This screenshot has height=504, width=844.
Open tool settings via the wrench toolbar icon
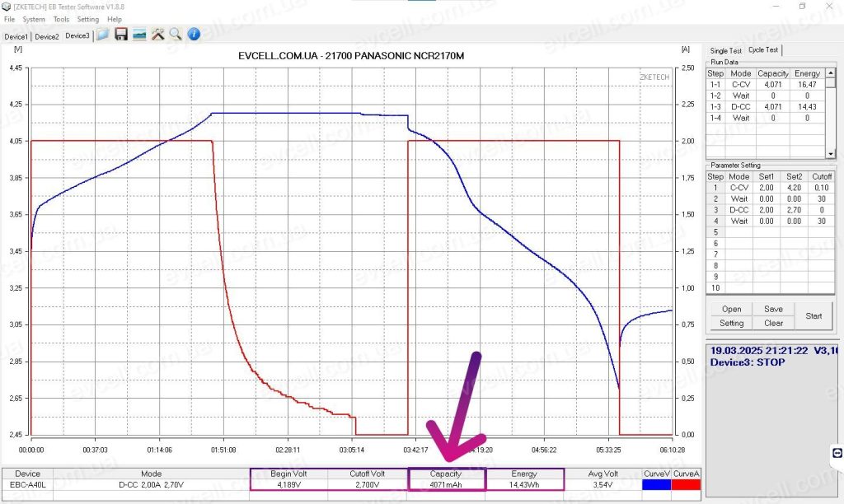[158, 34]
